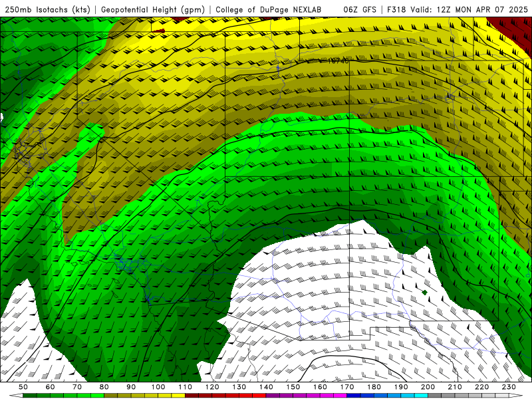Select legend value '230'

pyautogui.click(x=509, y=387)
